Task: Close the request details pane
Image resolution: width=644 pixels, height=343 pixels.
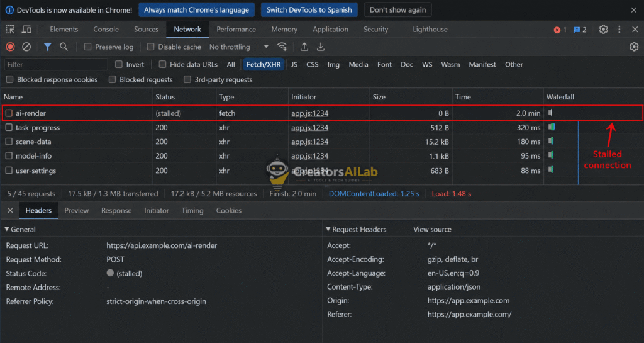Action: (x=10, y=210)
